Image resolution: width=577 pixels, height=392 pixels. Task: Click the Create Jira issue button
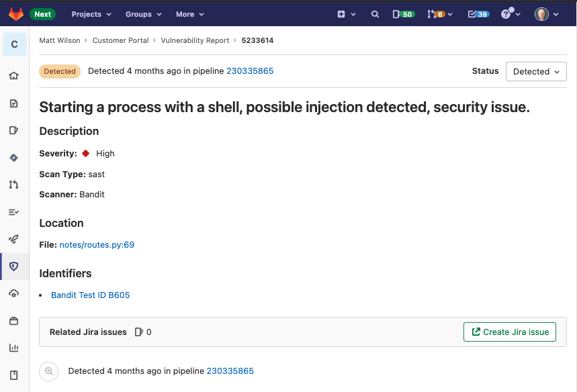tap(509, 332)
